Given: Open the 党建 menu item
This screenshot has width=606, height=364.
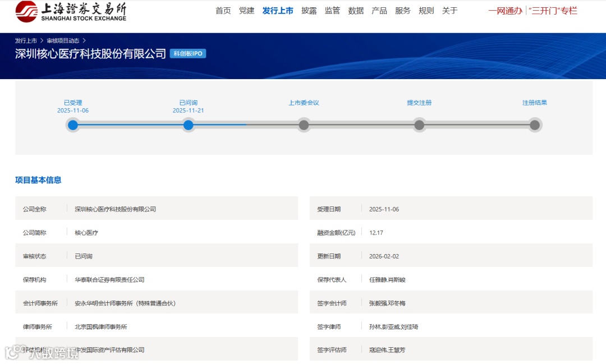Looking at the screenshot, I should point(246,11).
